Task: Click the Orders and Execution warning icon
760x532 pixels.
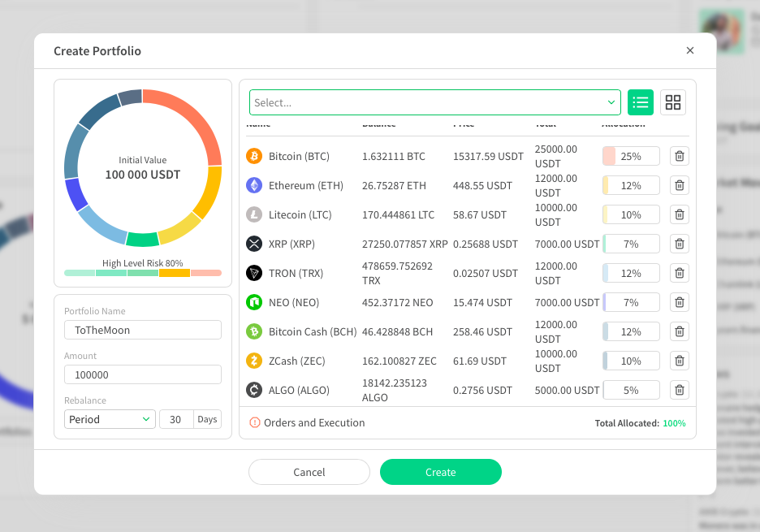Action: [x=254, y=423]
